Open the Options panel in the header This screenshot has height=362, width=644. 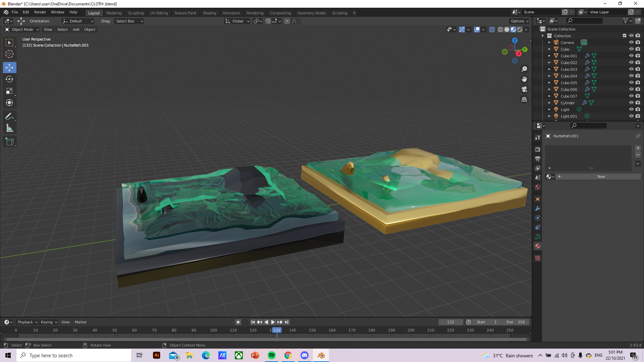click(x=519, y=21)
